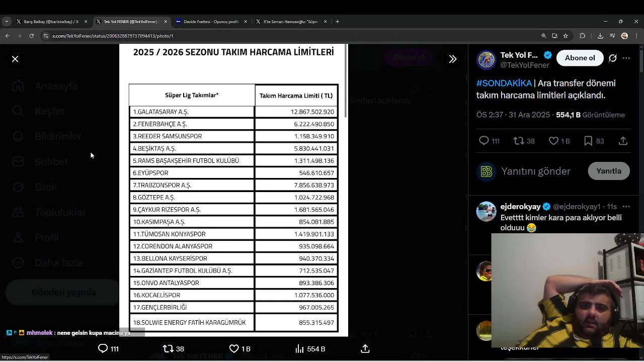Click the 7.TRABZONSPOR A.Ş. table row

pyautogui.click(x=233, y=185)
